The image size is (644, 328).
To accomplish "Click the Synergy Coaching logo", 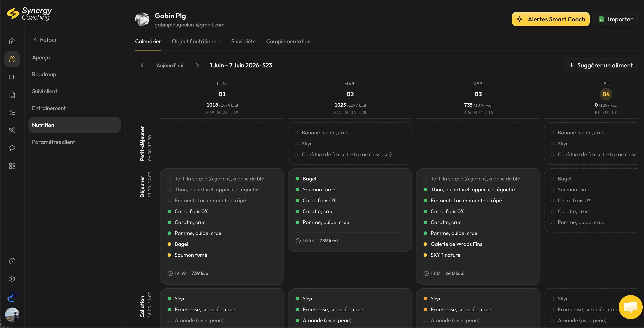I will pyautogui.click(x=30, y=14).
